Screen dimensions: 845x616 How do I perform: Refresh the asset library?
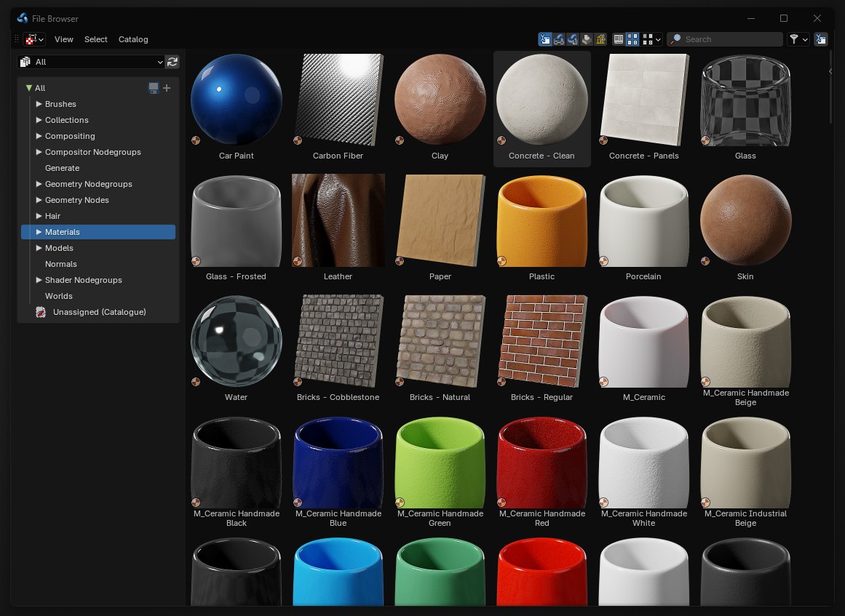(x=172, y=62)
